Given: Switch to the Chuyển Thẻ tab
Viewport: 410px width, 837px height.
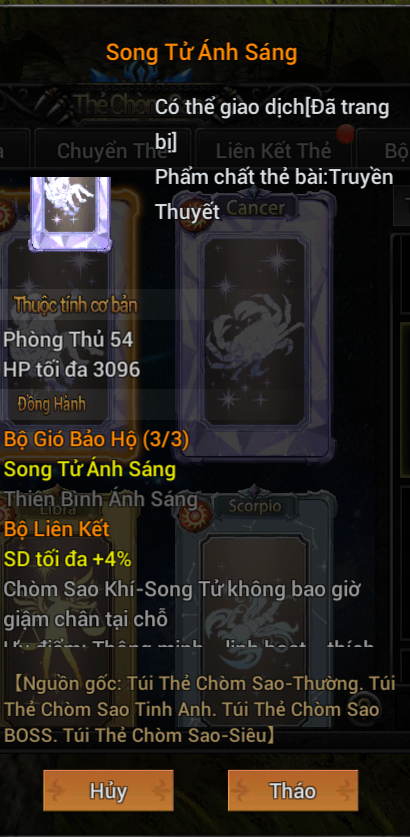Looking at the screenshot, I should pos(112,151).
